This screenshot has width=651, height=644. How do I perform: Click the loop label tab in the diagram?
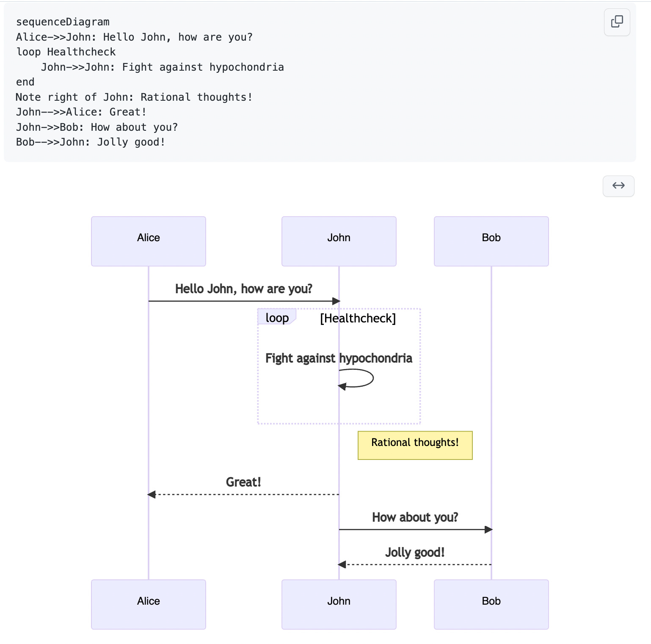[x=276, y=317]
